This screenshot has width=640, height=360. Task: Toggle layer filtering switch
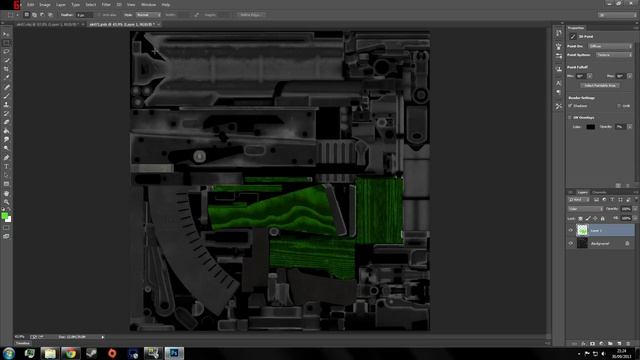point(636,200)
